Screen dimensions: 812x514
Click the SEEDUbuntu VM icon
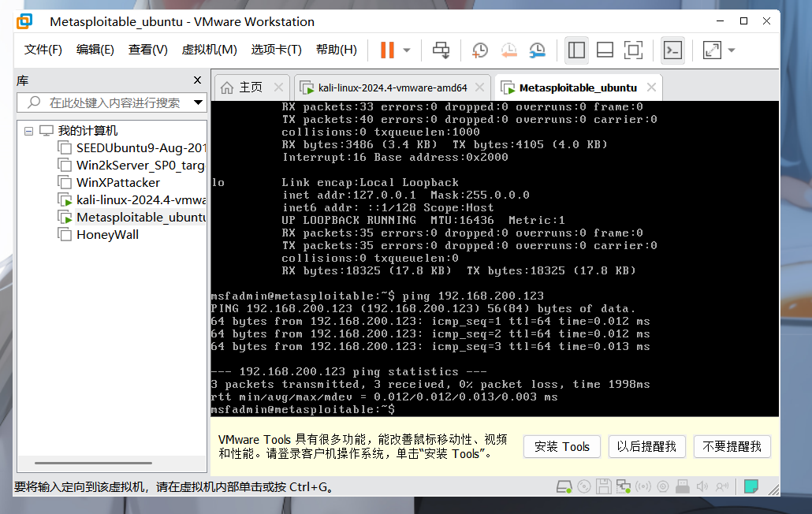[65, 148]
